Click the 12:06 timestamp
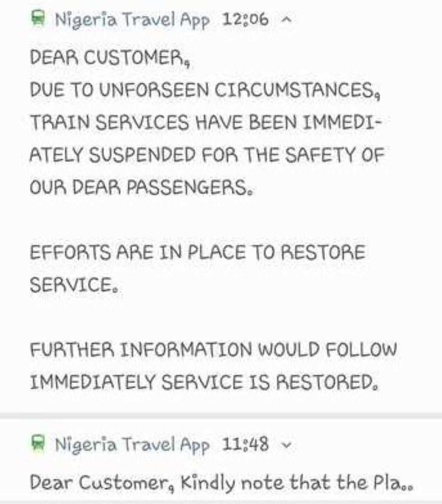The image size is (442, 504). 245,19
